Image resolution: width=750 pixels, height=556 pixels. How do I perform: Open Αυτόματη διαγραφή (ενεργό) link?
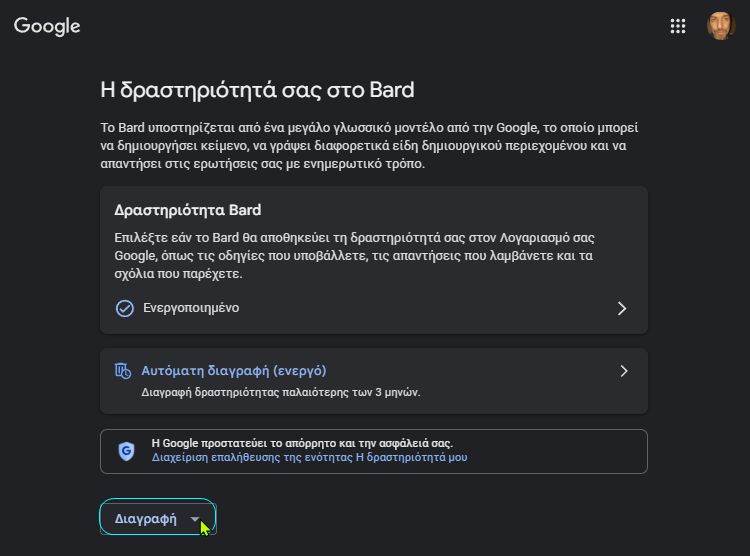click(234, 371)
